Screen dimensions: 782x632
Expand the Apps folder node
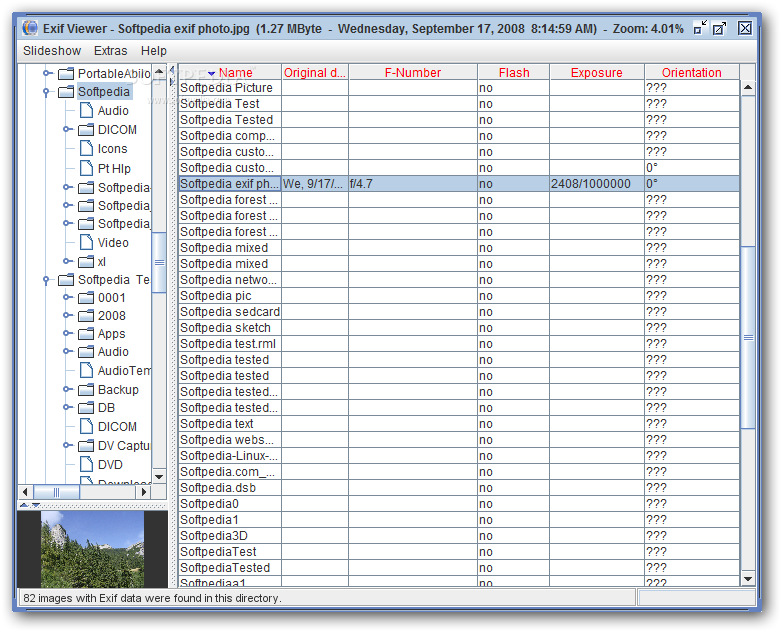click(x=67, y=333)
